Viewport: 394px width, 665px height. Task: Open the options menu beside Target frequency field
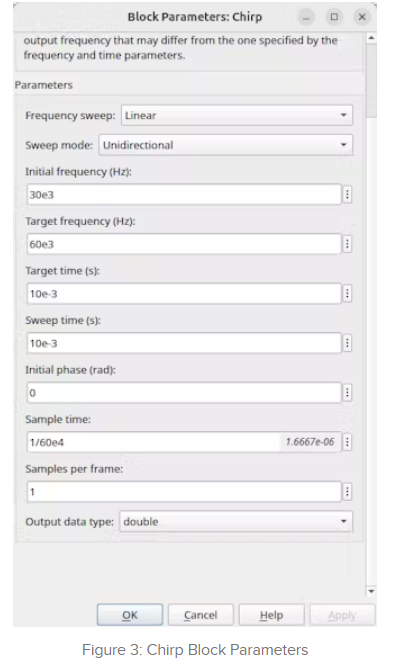tap(347, 244)
